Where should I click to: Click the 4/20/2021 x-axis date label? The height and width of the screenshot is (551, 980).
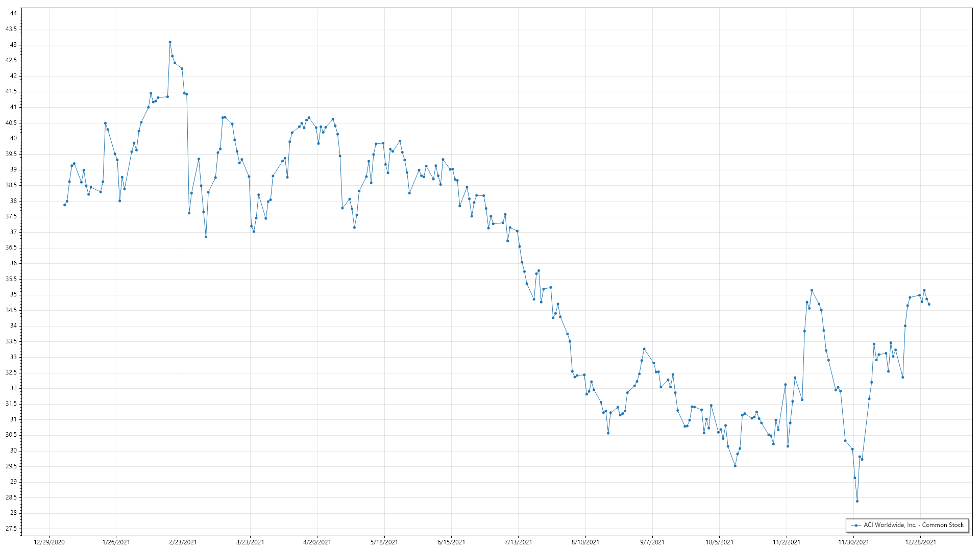317,542
